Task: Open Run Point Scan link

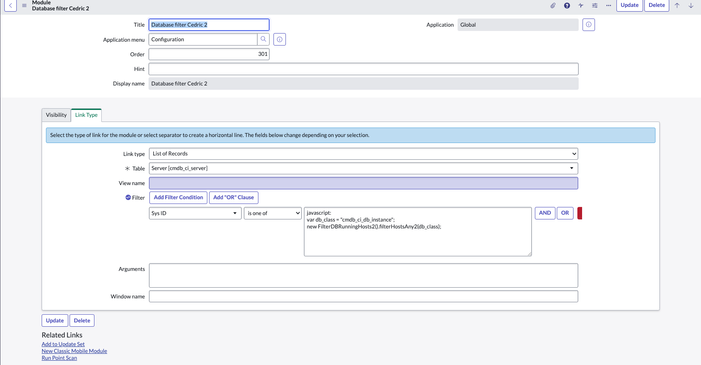Action: point(59,358)
